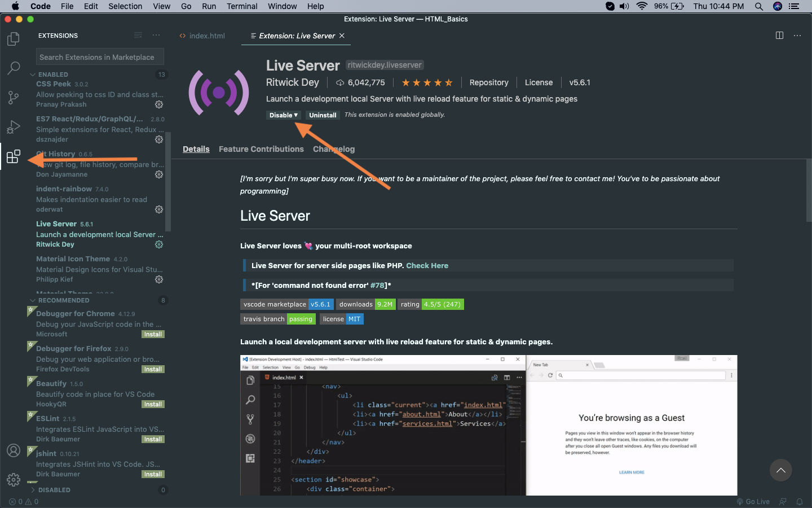Image resolution: width=812 pixels, height=508 pixels.
Task: Open the Go menu
Action: (186, 6)
